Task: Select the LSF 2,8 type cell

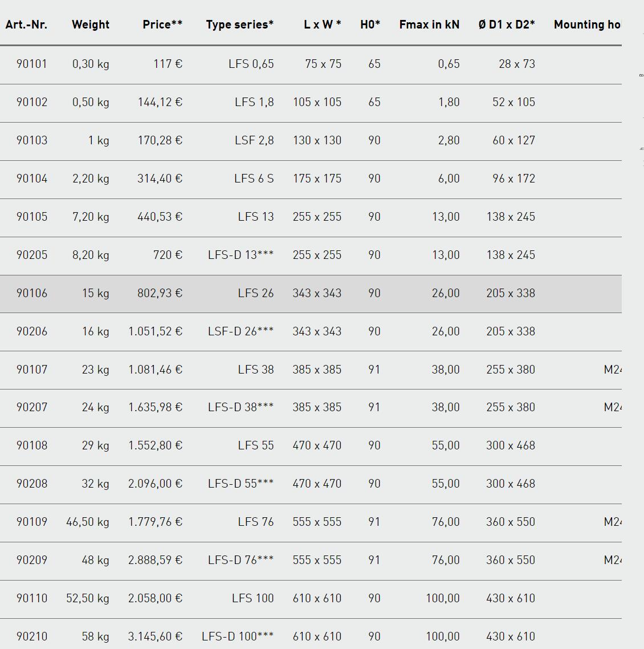Action: click(254, 140)
